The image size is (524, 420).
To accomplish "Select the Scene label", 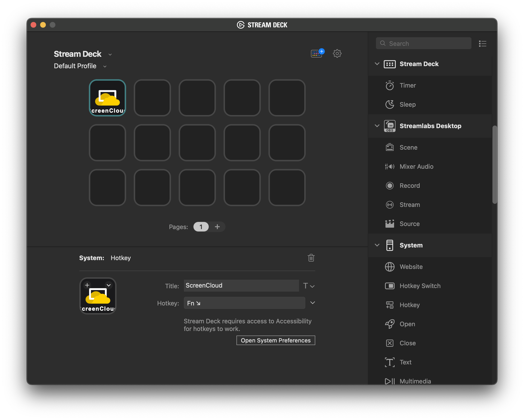I will [408, 147].
